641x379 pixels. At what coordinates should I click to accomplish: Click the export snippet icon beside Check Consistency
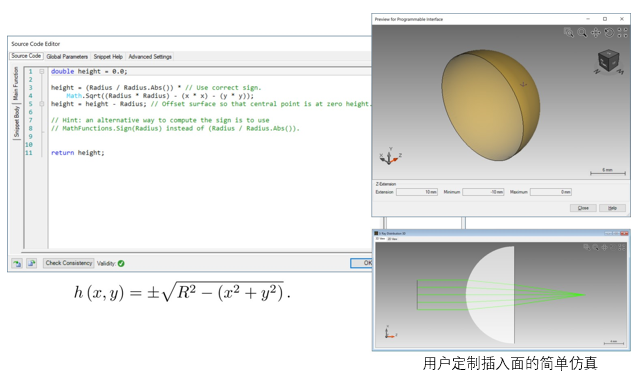pyautogui.click(x=31, y=263)
